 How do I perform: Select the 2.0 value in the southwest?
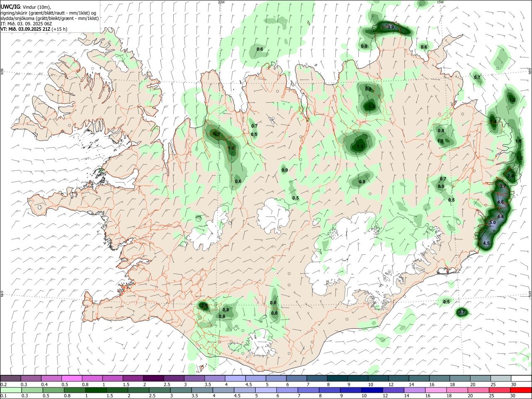pyautogui.click(x=204, y=305)
